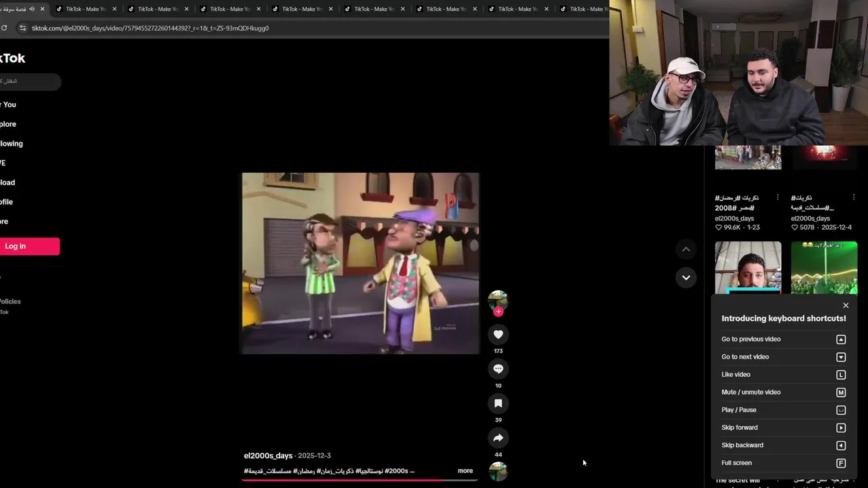
Task: Open the spinning sound disc below share count
Action: tap(498, 471)
